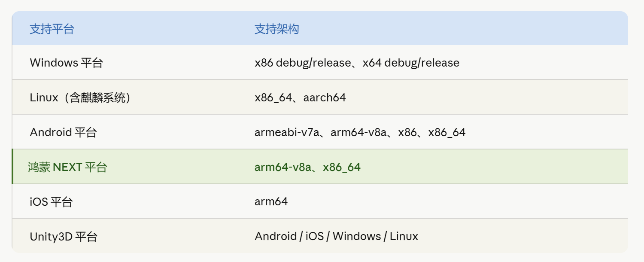Click aarch64 in the Linux row
Screen dimensions: 644x262
(324, 97)
